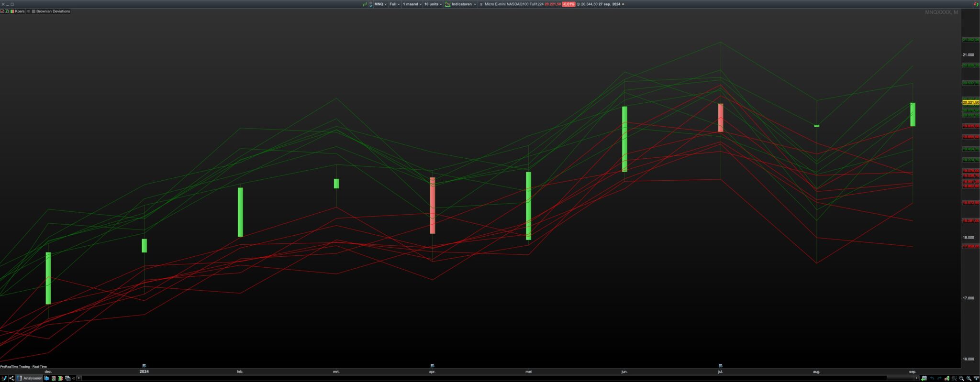Click the marker above the 2024 axis label

coord(144,366)
